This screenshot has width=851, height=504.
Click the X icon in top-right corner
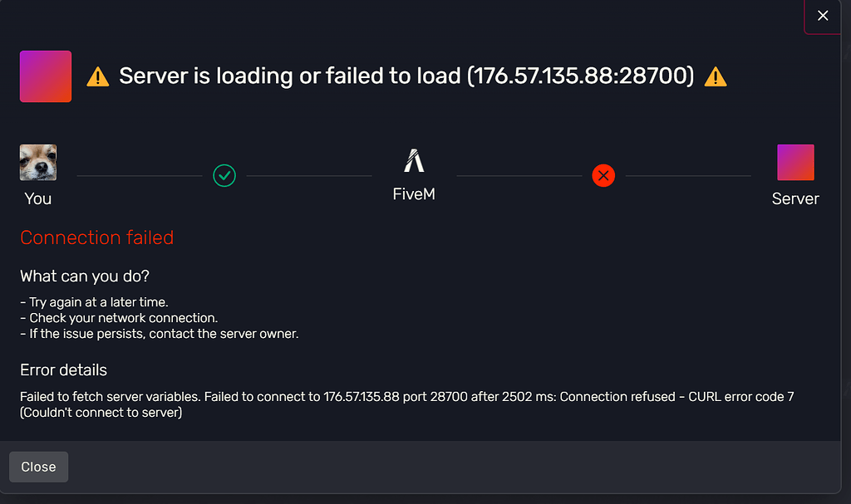click(x=823, y=16)
